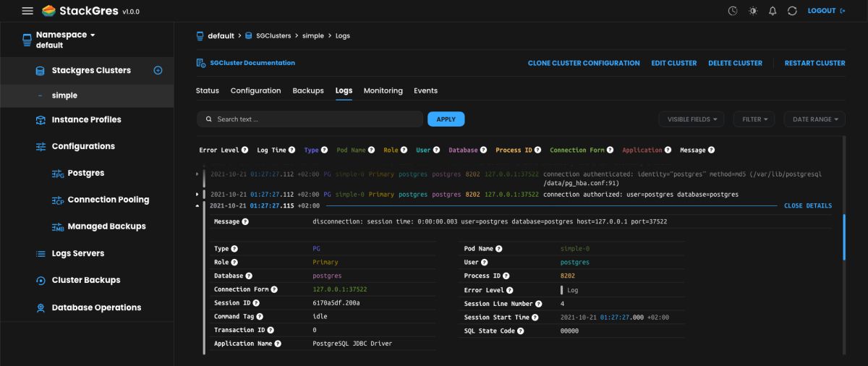Expand the connection authorized log row
Viewport: 868px width, 366px height.
pyautogui.click(x=197, y=195)
